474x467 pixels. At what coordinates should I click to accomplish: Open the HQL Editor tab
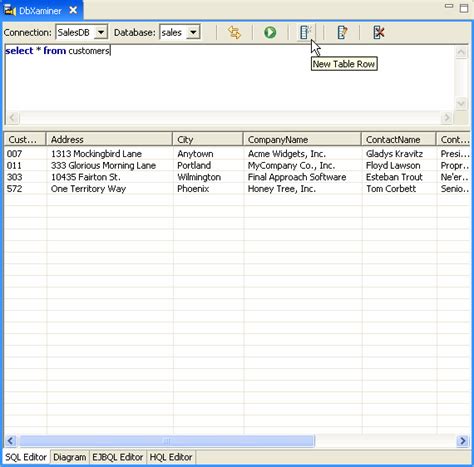coord(171,457)
